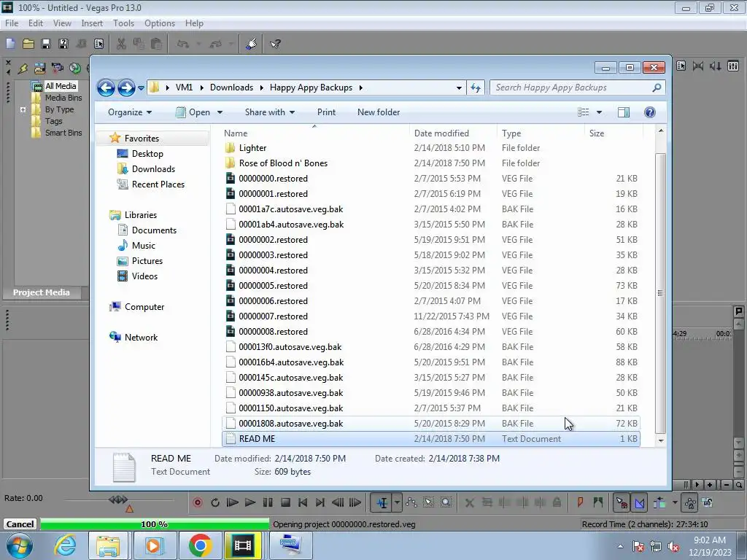Screen dimensions: 747x560
Task: Click the Cut scissors icon
Action: 121,44
